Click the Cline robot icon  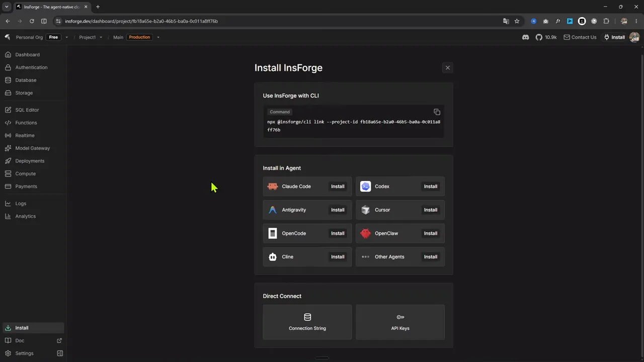coord(273,257)
